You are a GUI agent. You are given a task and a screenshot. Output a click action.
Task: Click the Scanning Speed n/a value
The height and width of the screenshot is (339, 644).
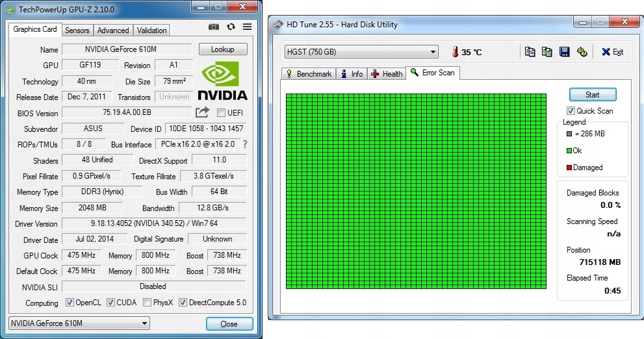point(613,234)
